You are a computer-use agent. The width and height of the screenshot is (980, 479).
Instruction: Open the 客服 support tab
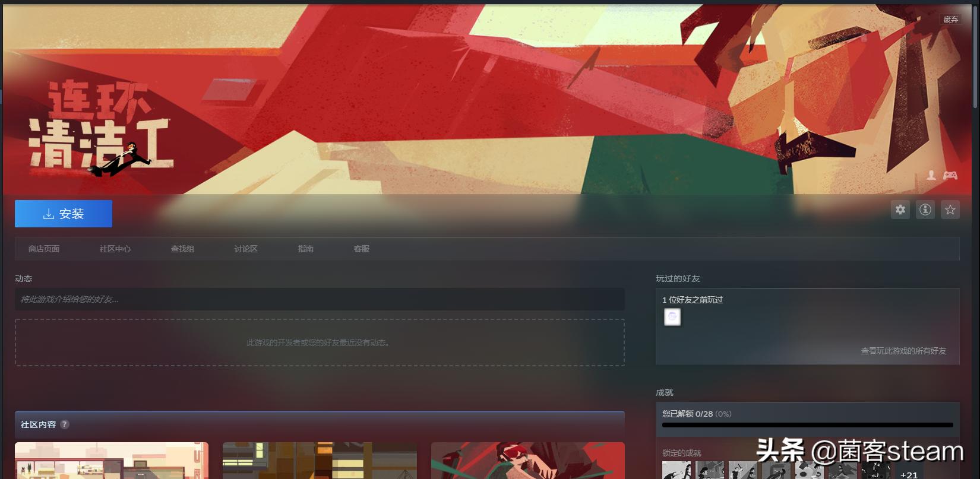point(362,249)
